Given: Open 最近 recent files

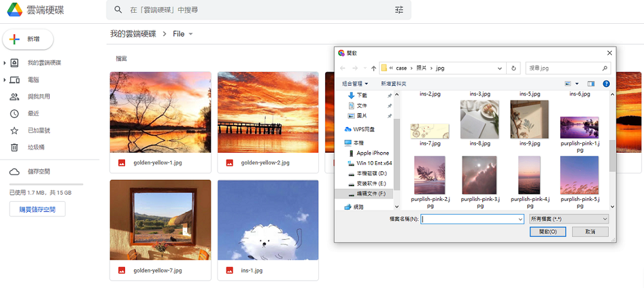Looking at the screenshot, I should click(x=33, y=113).
